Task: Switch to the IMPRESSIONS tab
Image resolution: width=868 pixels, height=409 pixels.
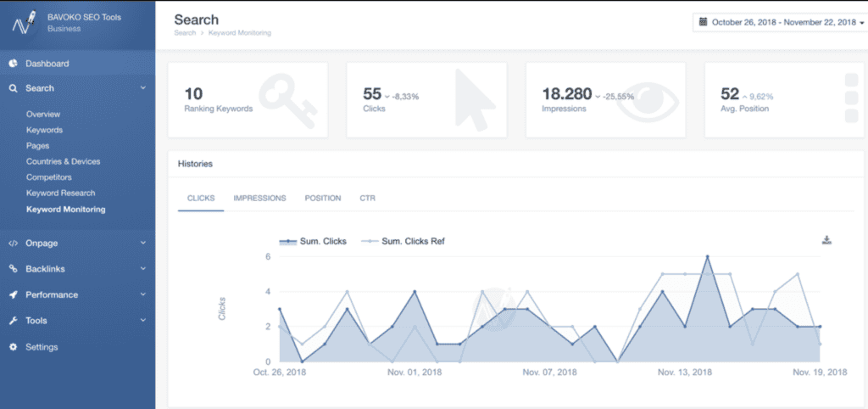Action: click(x=259, y=198)
